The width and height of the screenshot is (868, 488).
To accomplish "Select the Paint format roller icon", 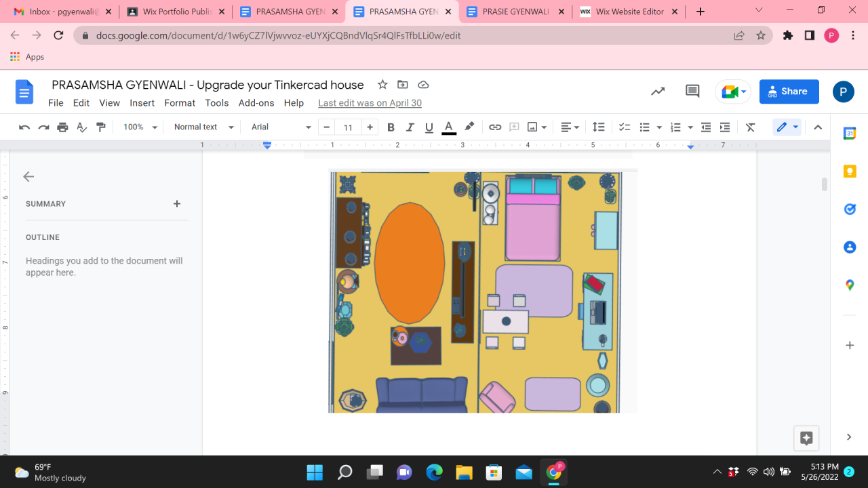I will pyautogui.click(x=101, y=127).
